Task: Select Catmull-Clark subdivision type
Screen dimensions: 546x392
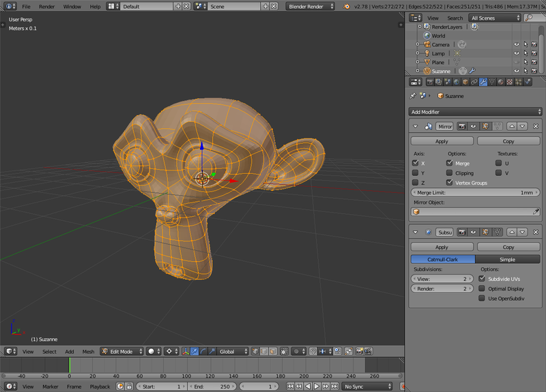Action: click(x=443, y=259)
